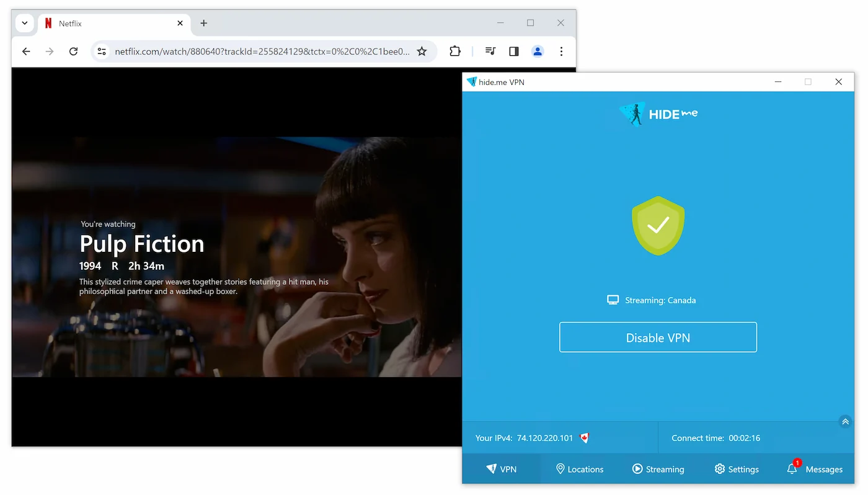Image resolution: width=868 pixels, height=495 pixels.
Task: Expand details with double-chevron up arrow
Action: [844, 422]
